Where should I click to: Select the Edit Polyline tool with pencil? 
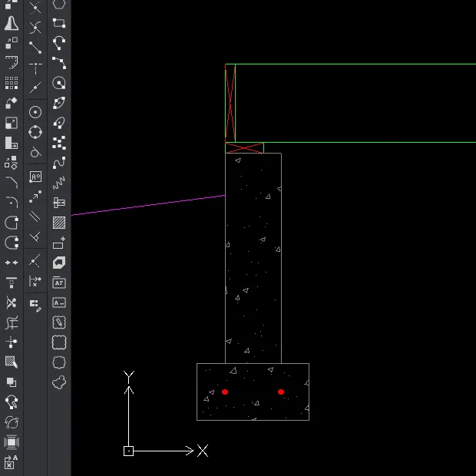point(12,402)
